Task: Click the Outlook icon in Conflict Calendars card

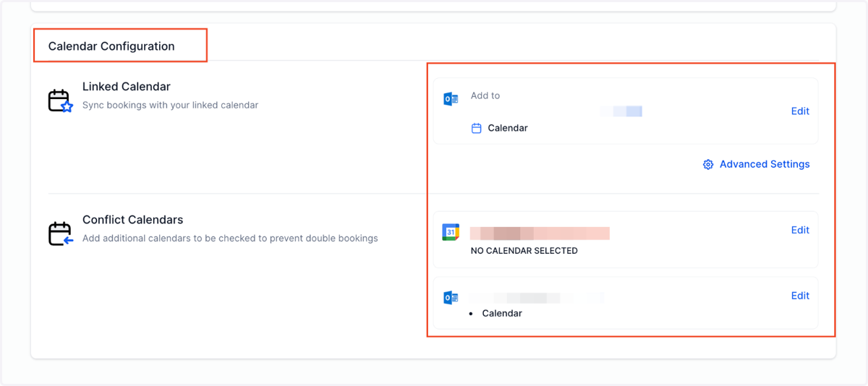Action: point(451,297)
